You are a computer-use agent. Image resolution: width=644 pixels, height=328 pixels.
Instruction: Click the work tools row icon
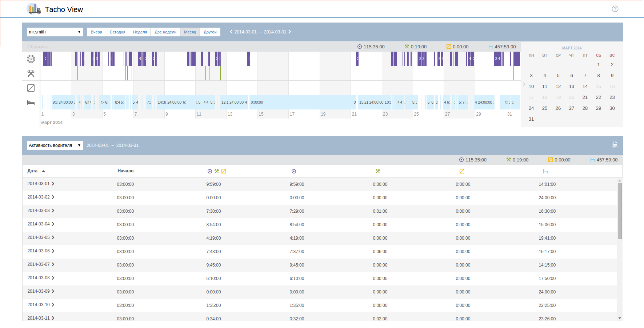click(31, 73)
